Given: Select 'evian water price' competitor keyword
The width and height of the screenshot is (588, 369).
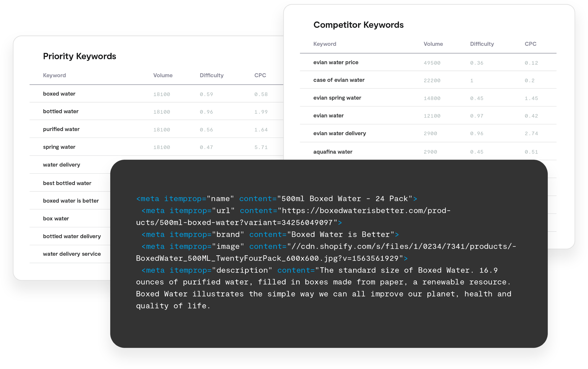Looking at the screenshot, I should 336,62.
